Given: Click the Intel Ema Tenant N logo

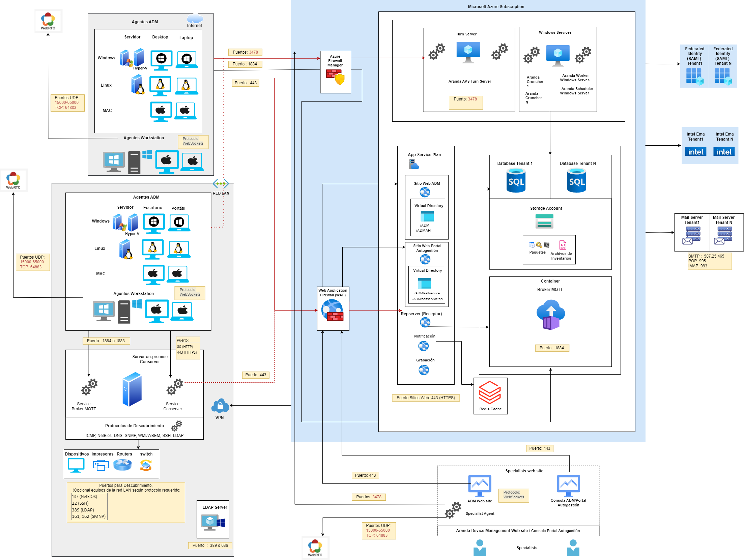Looking at the screenshot, I should 724,152.
